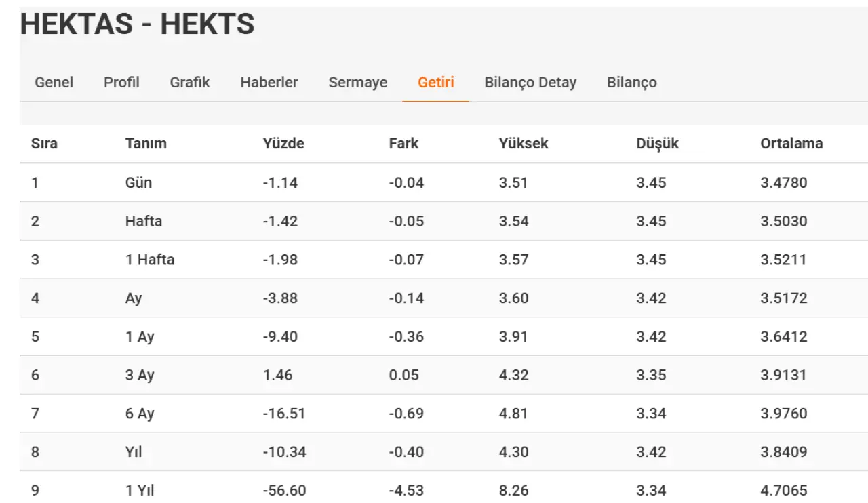Sort by the Yüzde column header
This screenshot has height=503, width=868.
[283, 144]
